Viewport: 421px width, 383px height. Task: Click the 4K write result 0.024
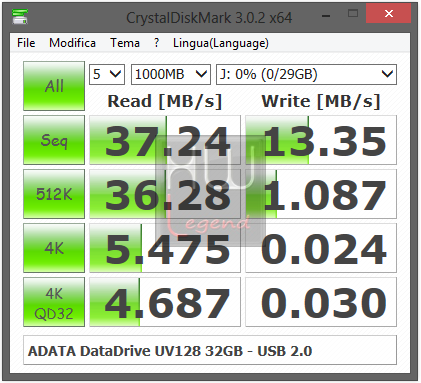tap(321, 248)
